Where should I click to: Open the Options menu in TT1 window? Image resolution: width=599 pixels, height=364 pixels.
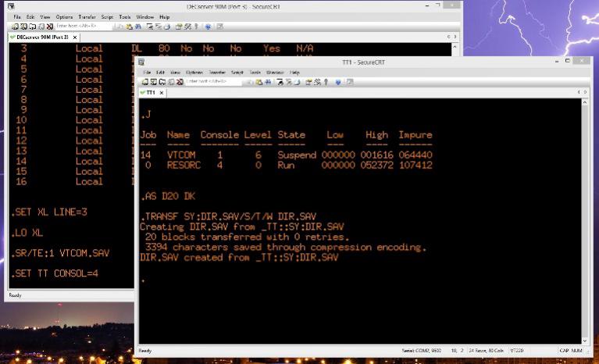[194, 72]
